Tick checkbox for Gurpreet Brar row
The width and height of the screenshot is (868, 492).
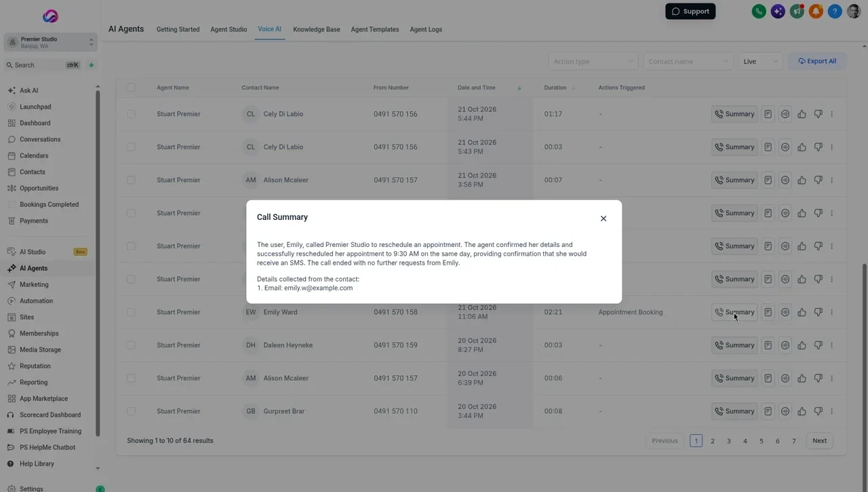click(x=131, y=411)
